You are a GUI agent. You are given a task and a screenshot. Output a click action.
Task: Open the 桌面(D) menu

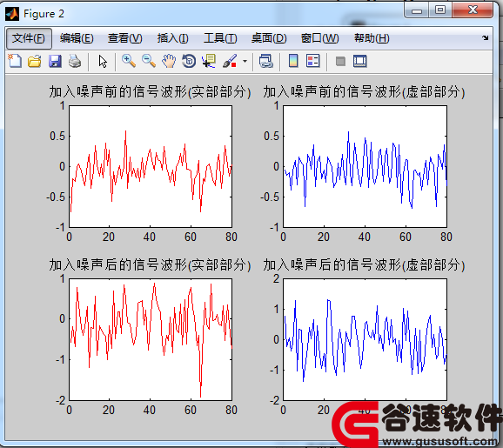(x=269, y=38)
